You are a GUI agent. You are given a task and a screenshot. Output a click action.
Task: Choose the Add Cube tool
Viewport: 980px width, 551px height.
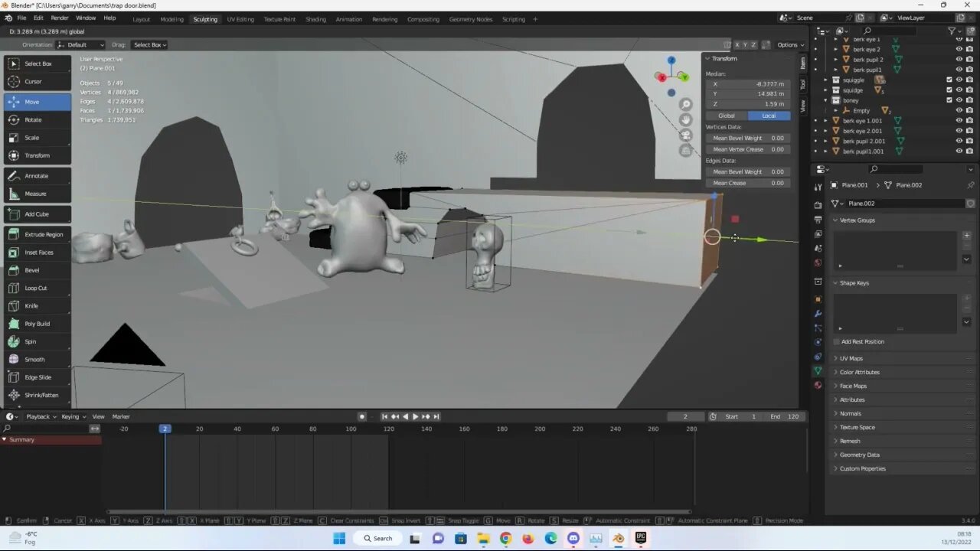coord(37,214)
